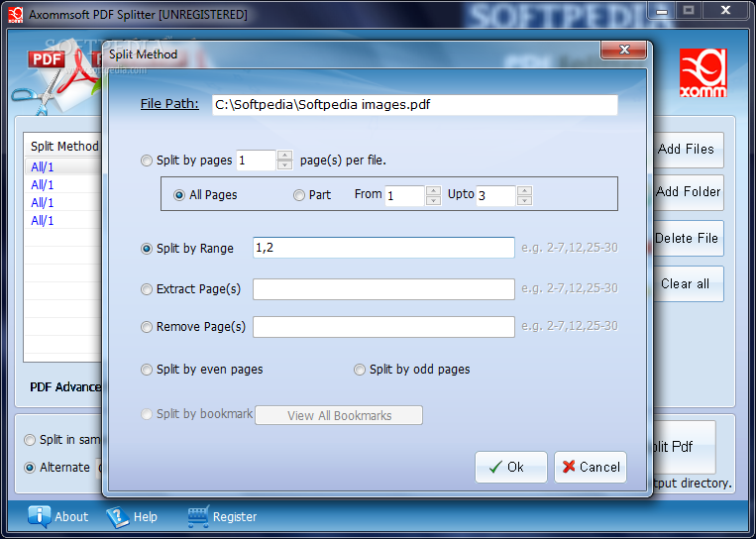The image size is (756, 539).
Task: Click the app icon in the title bar
Action: (x=16, y=15)
